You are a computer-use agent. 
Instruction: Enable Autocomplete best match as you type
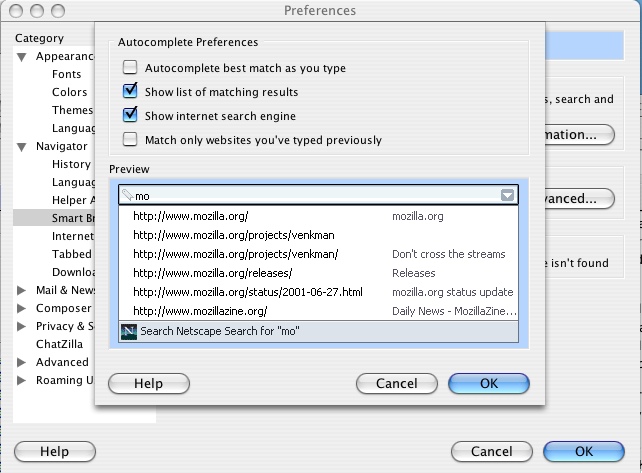coord(130,67)
